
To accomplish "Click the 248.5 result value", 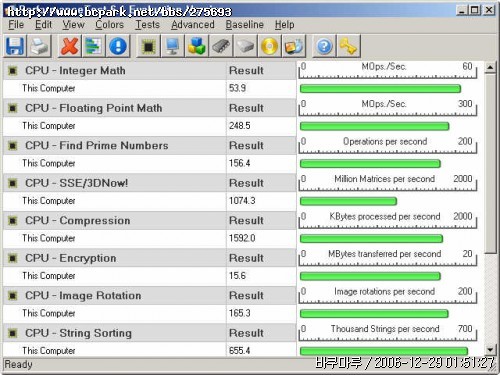I will coord(240,126).
